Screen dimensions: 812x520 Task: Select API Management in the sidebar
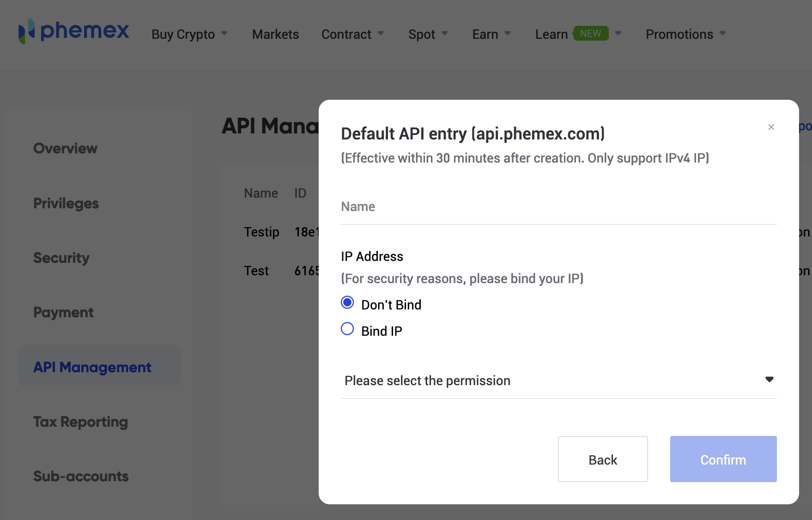(x=91, y=367)
